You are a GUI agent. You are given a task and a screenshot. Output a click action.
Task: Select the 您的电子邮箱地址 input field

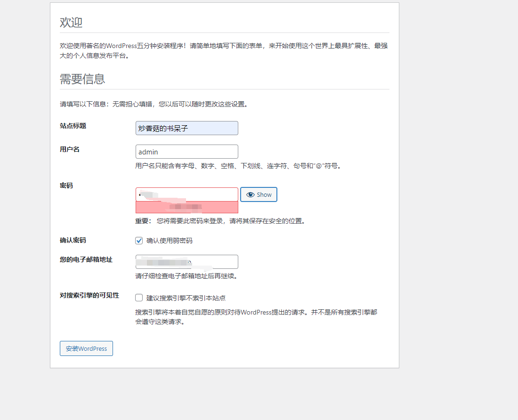click(x=186, y=262)
